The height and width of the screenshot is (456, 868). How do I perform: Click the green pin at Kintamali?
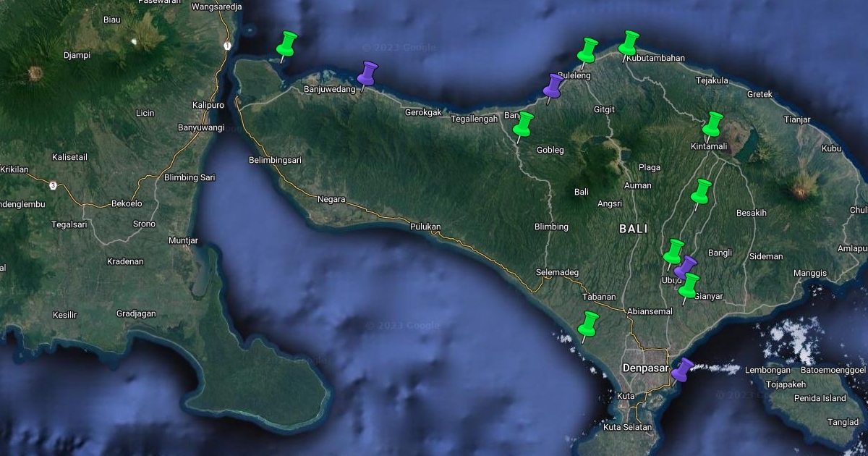pos(712,124)
